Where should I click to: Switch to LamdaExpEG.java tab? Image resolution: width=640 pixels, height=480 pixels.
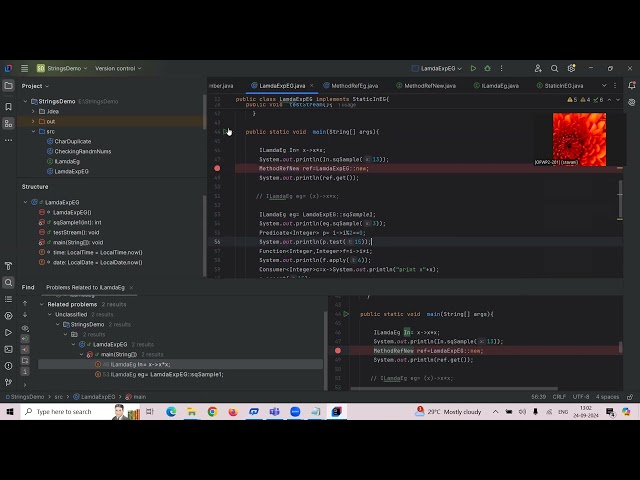[x=282, y=86]
